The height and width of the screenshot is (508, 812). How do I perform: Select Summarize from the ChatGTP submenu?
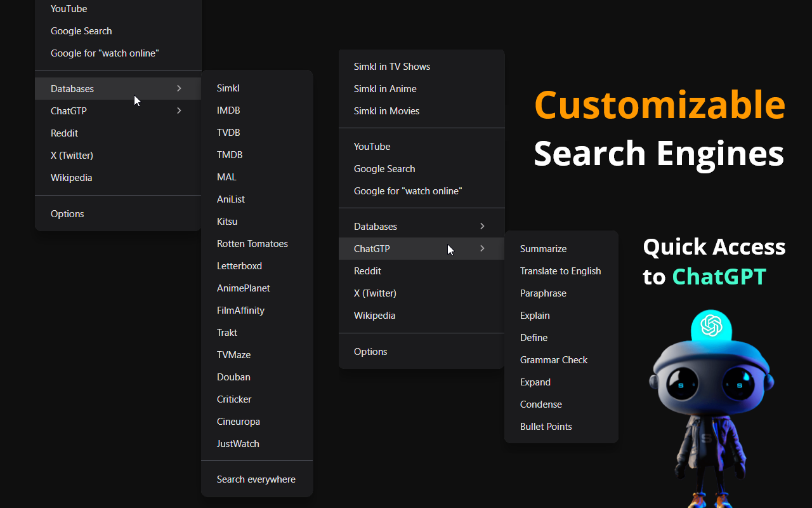[543, 248]
